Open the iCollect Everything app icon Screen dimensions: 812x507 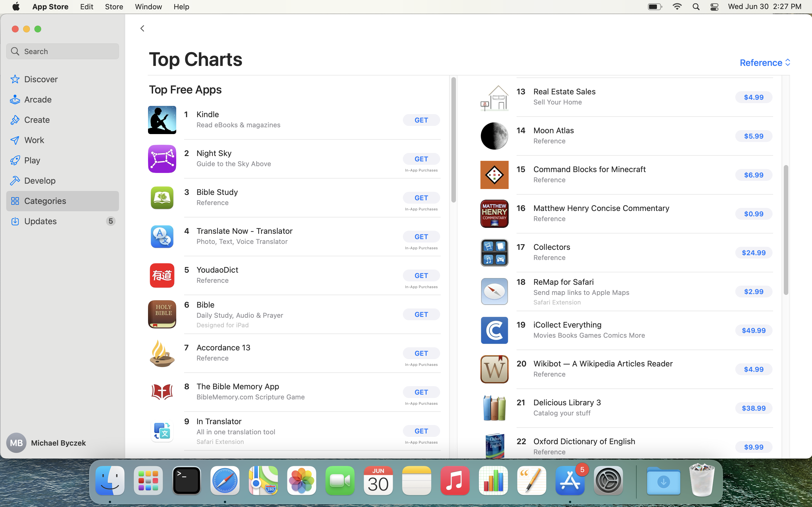pyautogui.click(x=494, y=330)
